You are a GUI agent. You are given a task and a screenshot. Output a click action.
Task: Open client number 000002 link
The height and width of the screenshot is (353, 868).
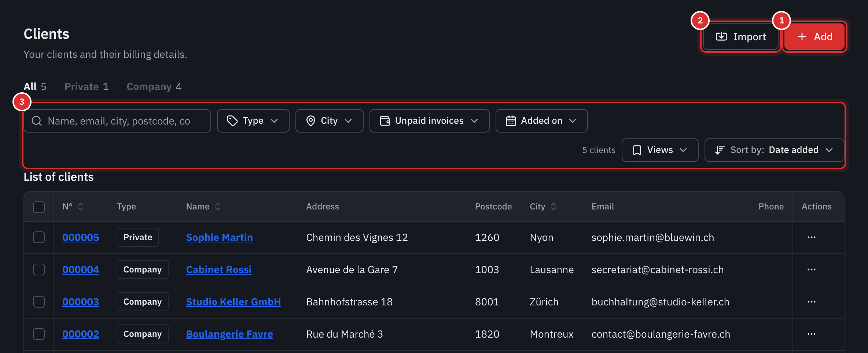(81, 334)
